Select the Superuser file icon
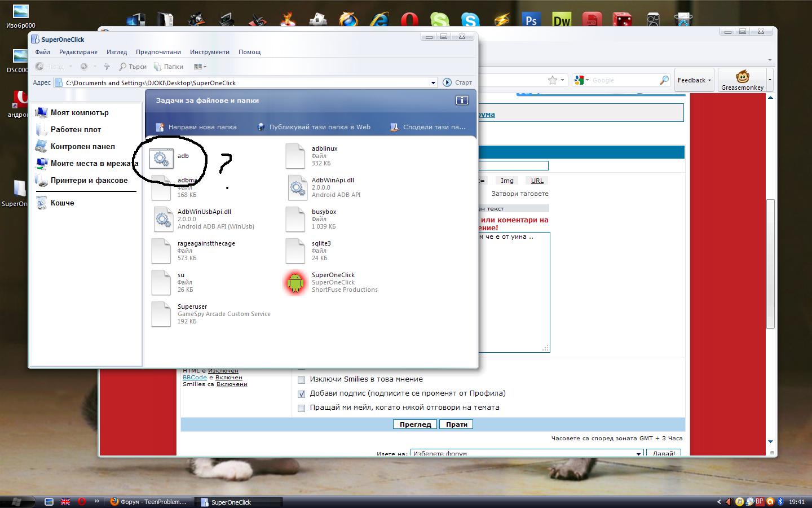Image resolution: width=812 pixels, height=508 pixels. click(x=161, y=314)
